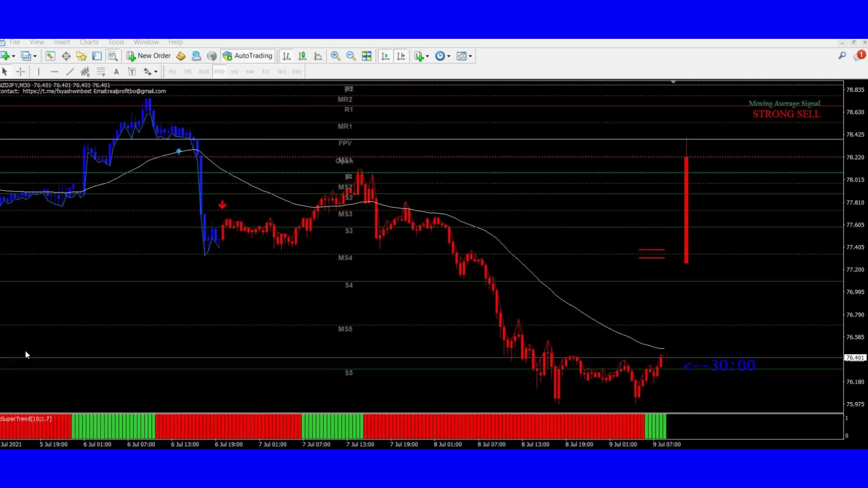The height and width of the screenshot is (488, 868).
Task: Select the Crosshair tool
Action: 20,71
